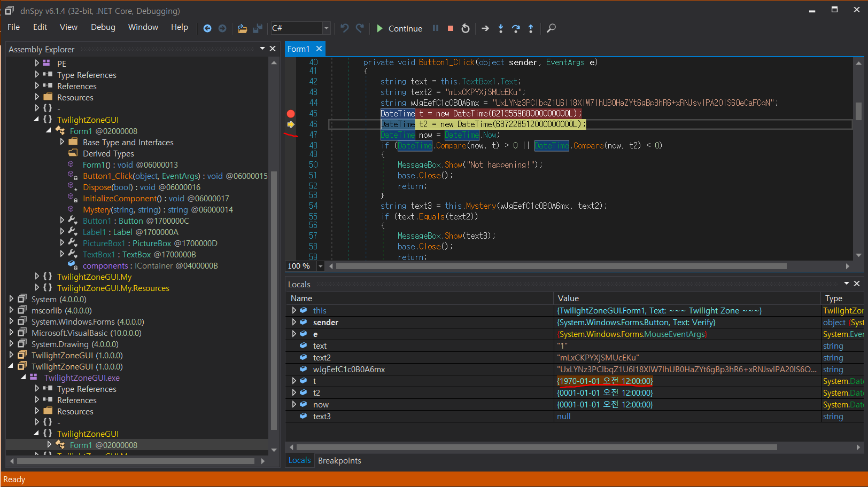Click the Step Out icon
The height and width of the screenshot is (487, 868).
[531, 28]
